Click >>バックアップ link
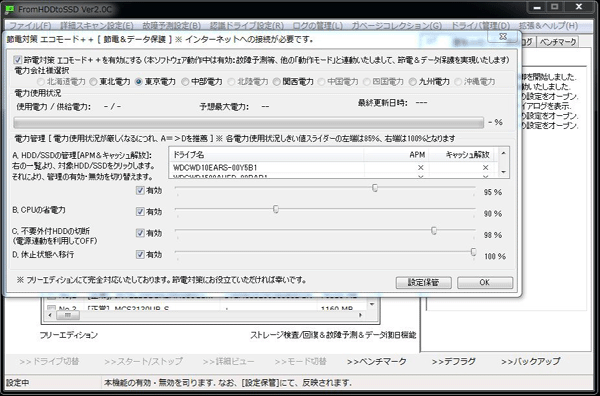 (x=530, y=362)
